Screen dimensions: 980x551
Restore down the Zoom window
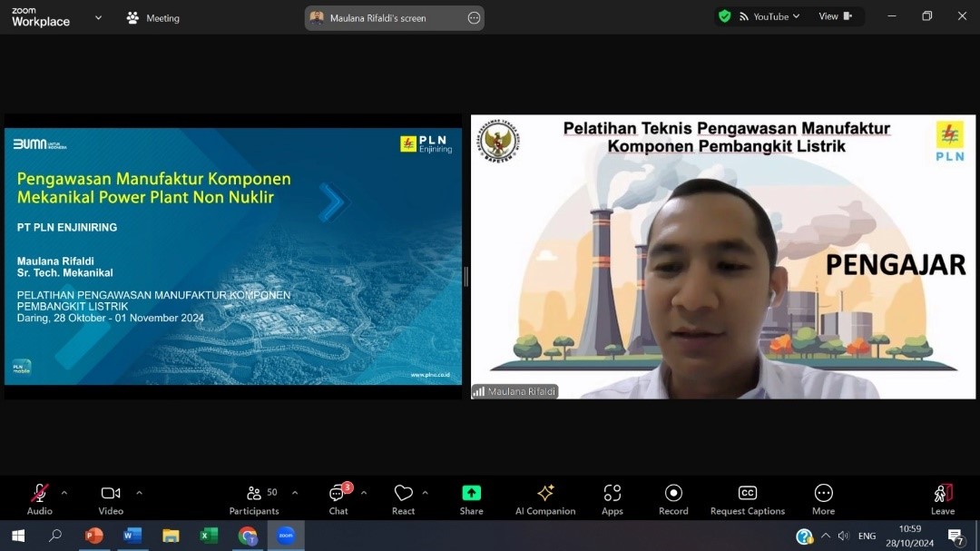point(926,16)
